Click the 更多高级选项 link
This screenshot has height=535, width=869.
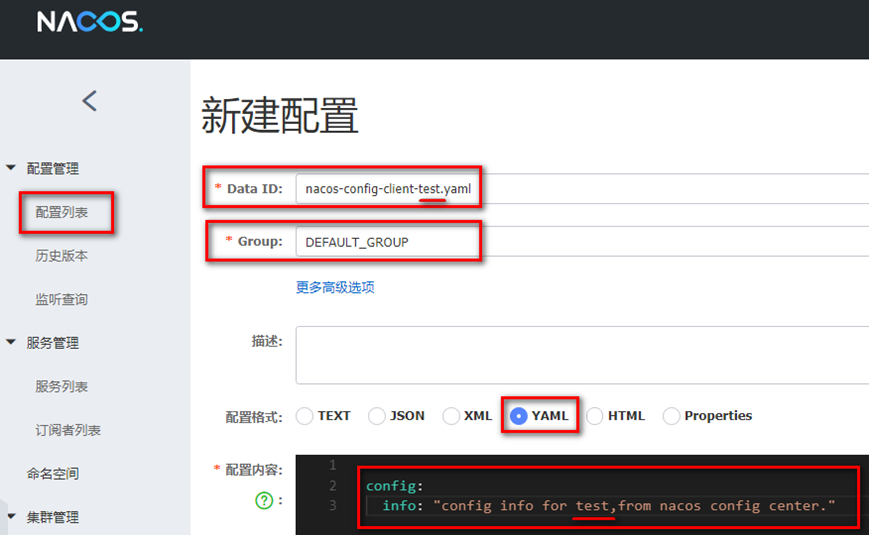pos(335,287)
